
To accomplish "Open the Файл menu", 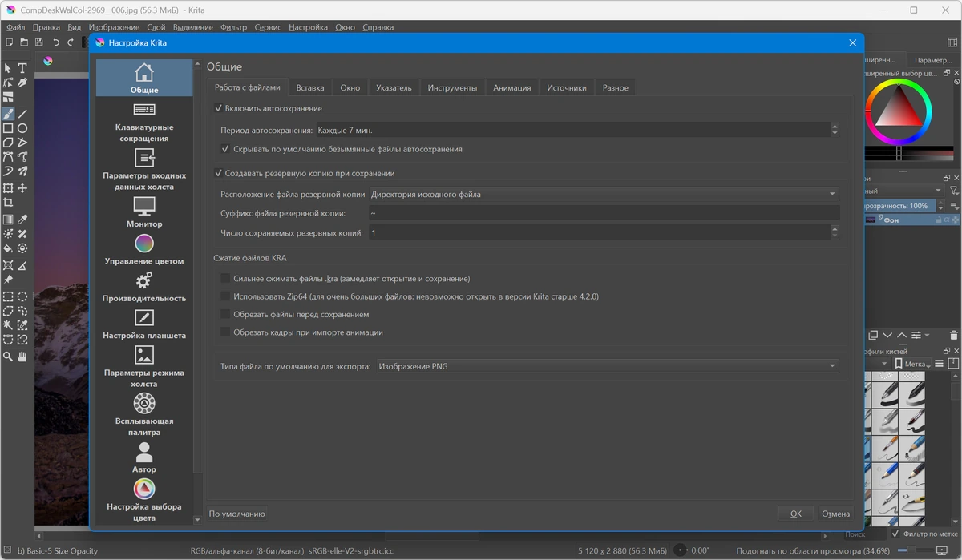I will [16, 27].
